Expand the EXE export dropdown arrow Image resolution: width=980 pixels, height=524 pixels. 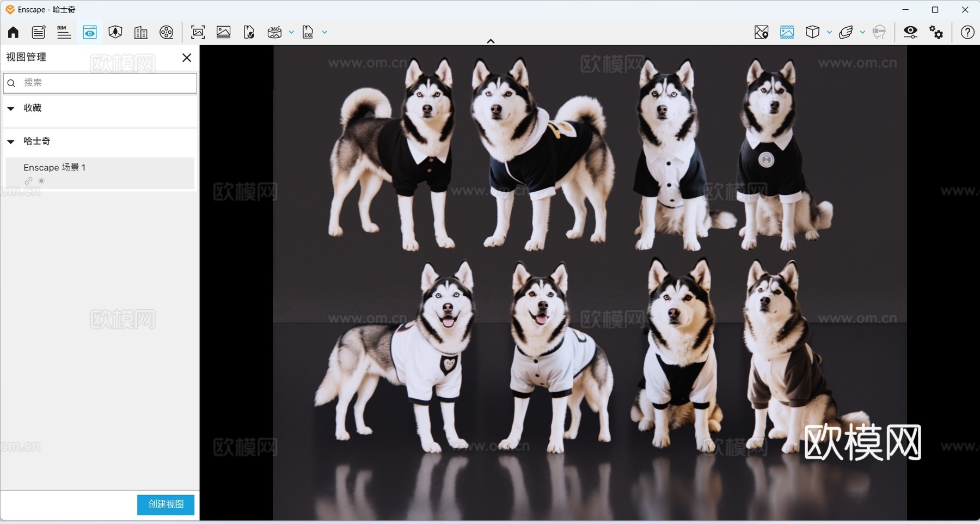(x=324, y=32)
